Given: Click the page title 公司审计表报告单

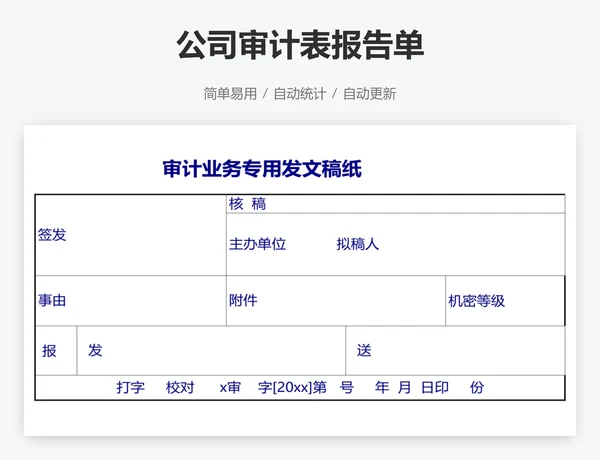Looking at the screenshot, I should tap(300, 45).
